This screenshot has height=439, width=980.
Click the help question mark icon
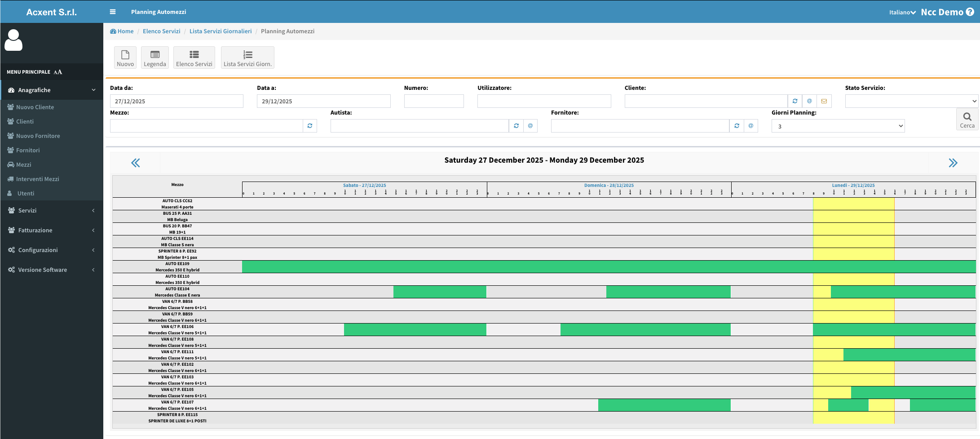pyautogui.click(x=970, y=12)
